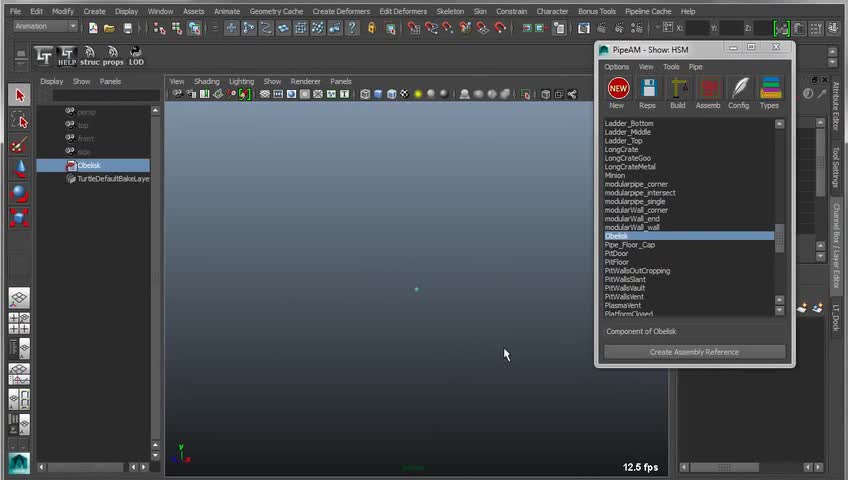Screen dimensions: 848x480
Task: Open outliner Display menu
Action: [x=51, y=81]
